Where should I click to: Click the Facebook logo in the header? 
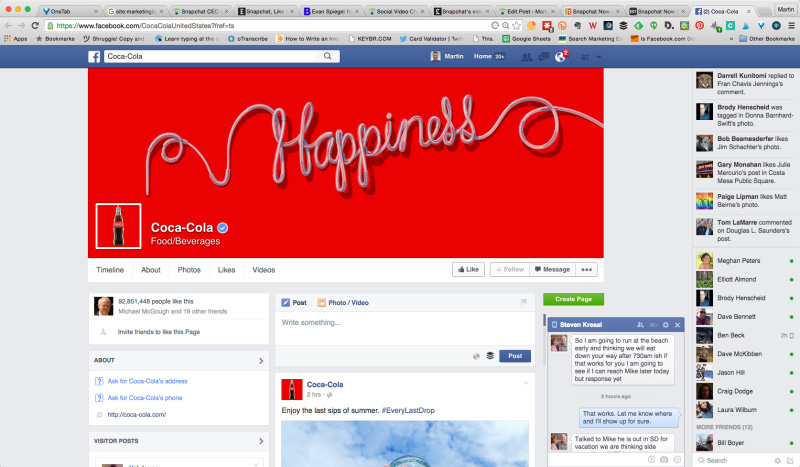pos(94,57)
